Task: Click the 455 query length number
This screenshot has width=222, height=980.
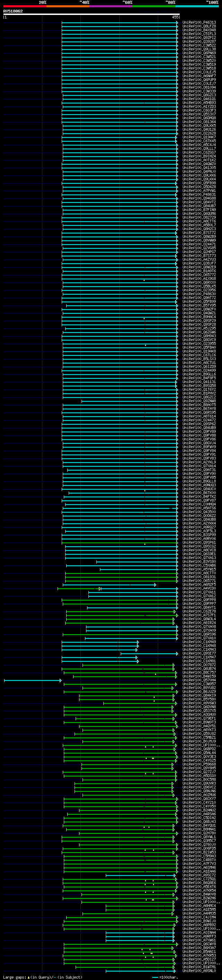Action: [175, 17]
